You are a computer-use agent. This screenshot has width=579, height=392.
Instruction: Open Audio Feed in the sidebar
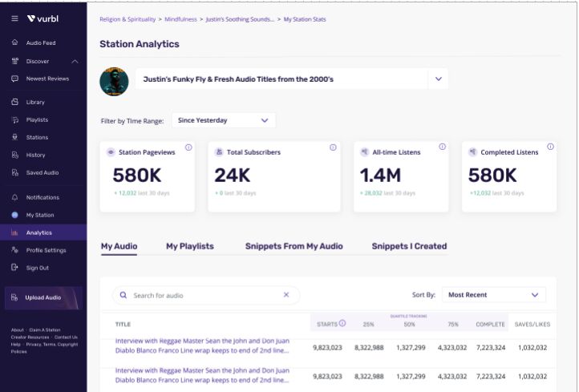click(41, 42)
